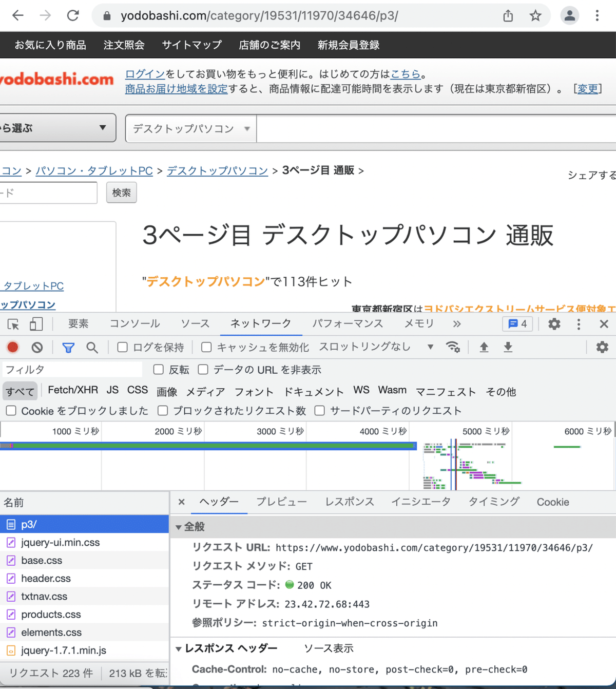Check ブロックされたリクエスト数 checkbox
Screen dimensions: 616x689
pyautogui.click(x=163, y=411)
